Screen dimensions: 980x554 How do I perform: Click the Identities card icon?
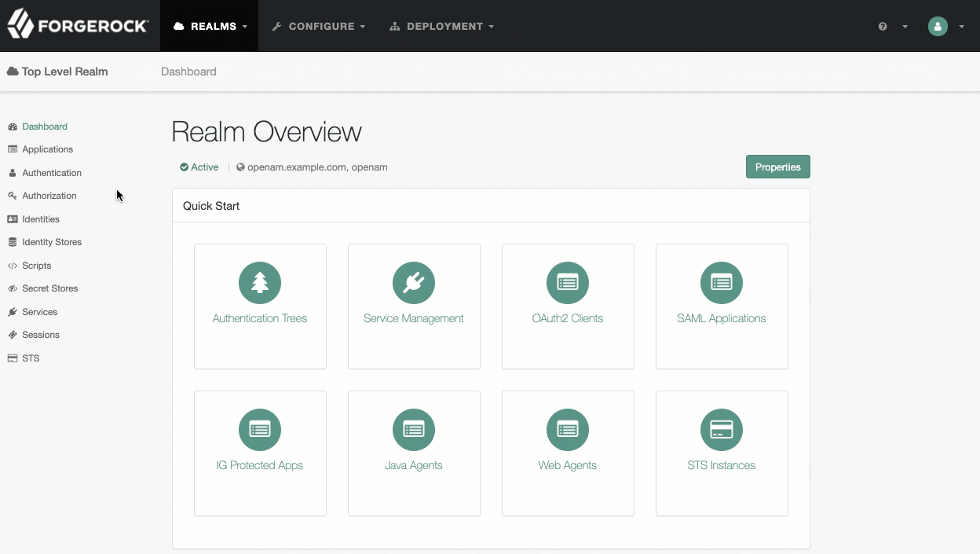click(x=13, y=219)
